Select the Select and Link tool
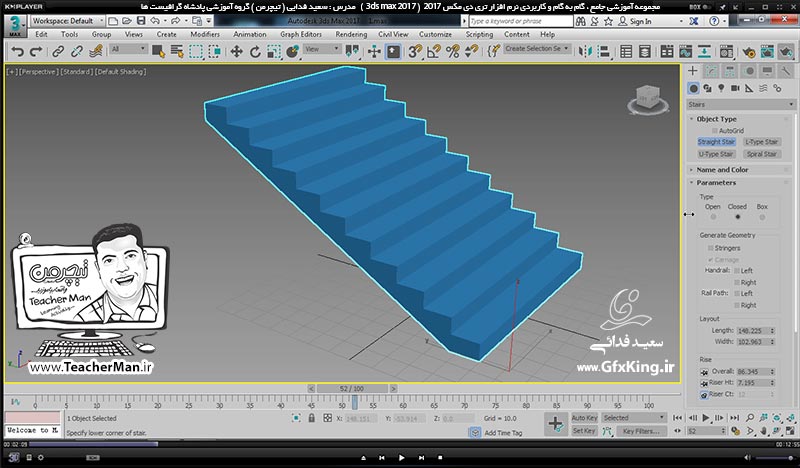The image size is (800, 468). pos(58,52)
